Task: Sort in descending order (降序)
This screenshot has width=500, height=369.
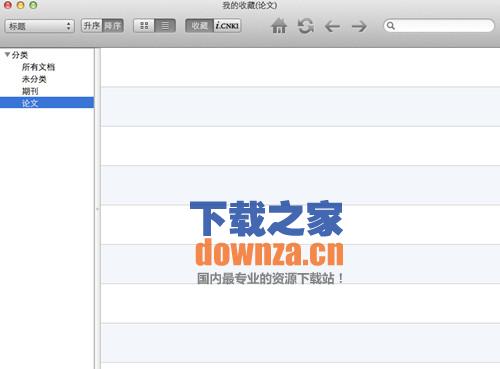Action: coord(113,26)
